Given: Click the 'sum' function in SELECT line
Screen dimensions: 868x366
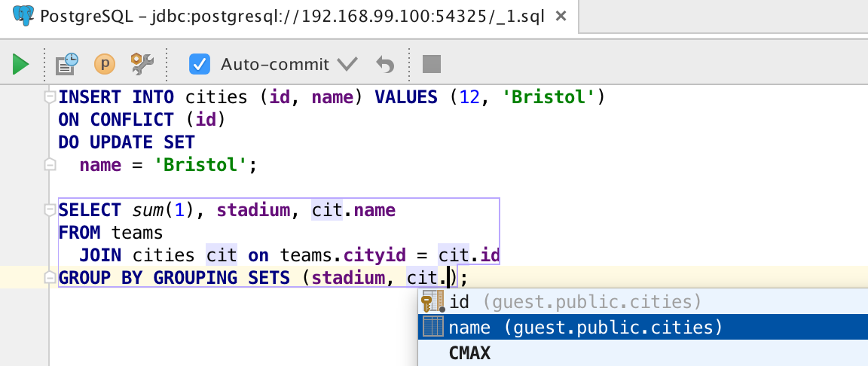Looking at the screenshot, I should (x=148, y=210).
